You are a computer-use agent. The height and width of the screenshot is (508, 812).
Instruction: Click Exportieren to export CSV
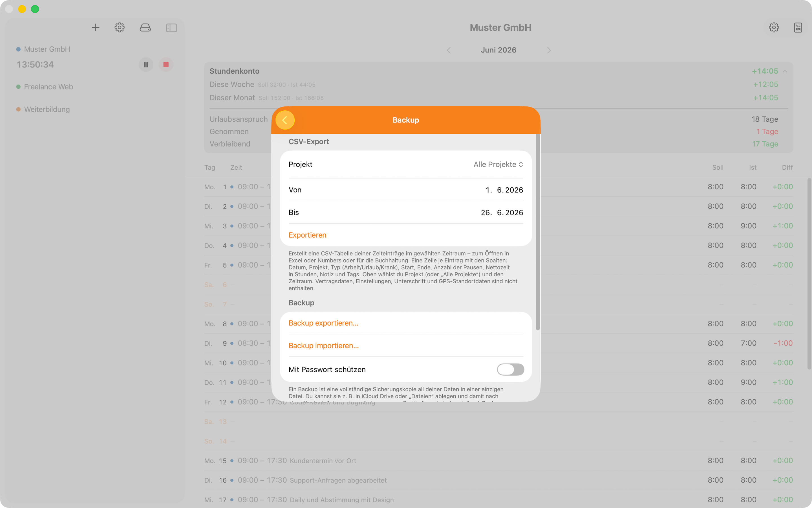[307, 235]
